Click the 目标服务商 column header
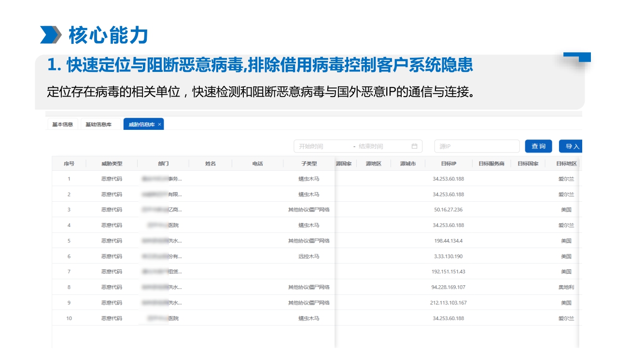 (x=491, y=164)
